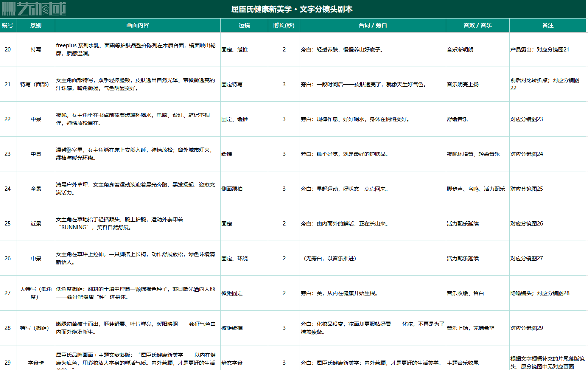588x370 pixels.
Task: Click the "全景" shot type cell
Action: pos(36,189)
